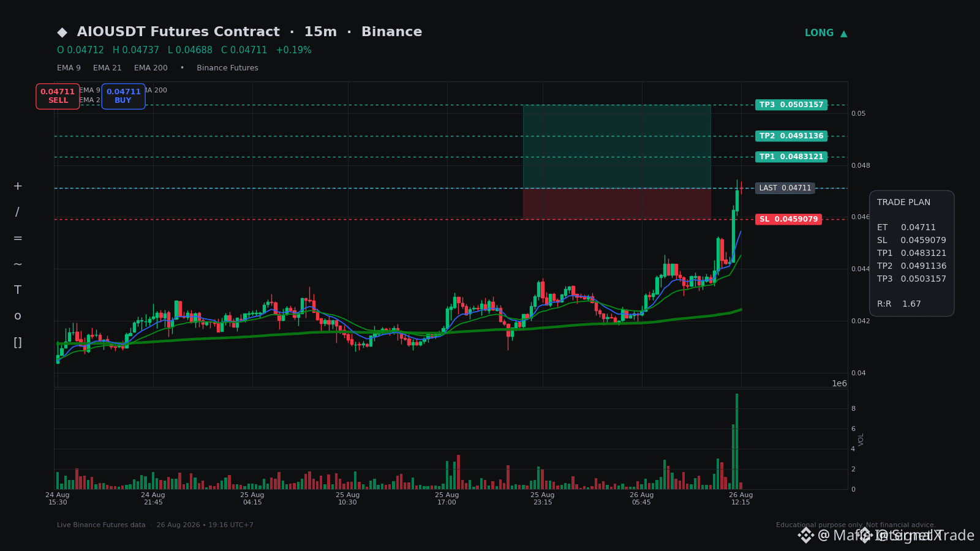Select the crosshair plus tool in left toolbar
The width and height of the screenshot is (980, 551).
click(x=18, y=186)
